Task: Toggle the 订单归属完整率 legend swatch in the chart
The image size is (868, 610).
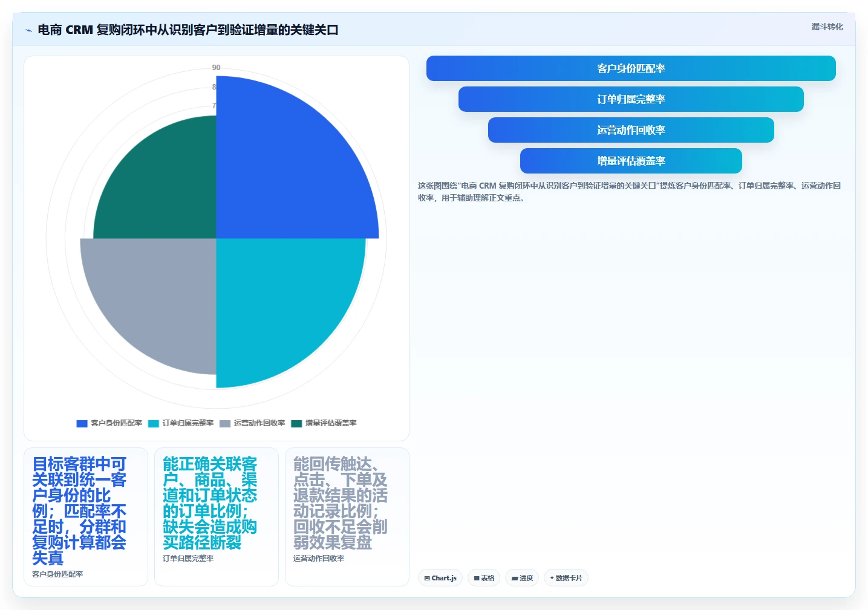Action: 154,423
